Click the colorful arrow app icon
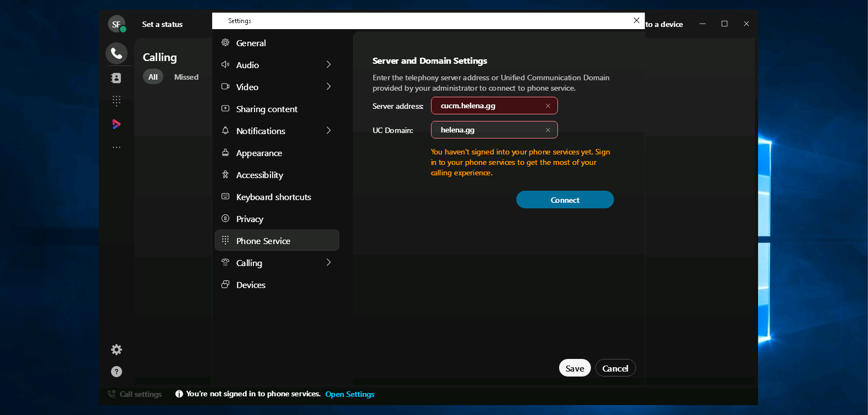This screenshot has width=868, height=415. [x=117, y=124]
